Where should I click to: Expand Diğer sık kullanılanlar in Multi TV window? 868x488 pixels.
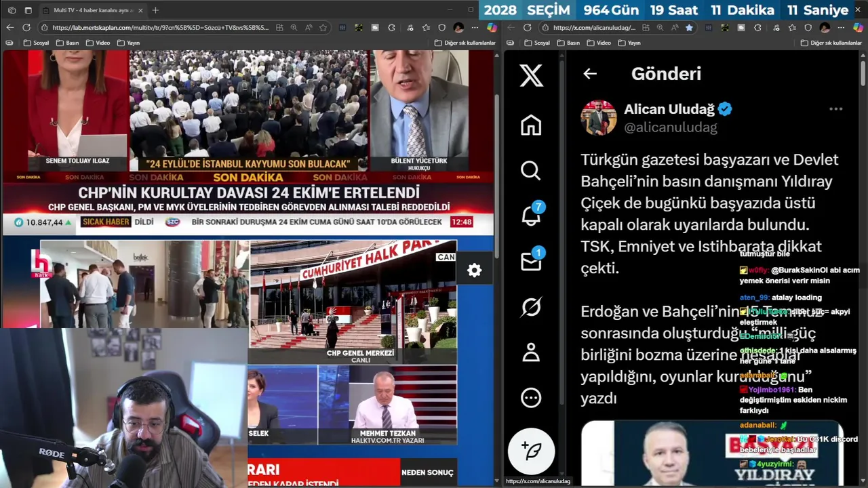tap(465, 43)
